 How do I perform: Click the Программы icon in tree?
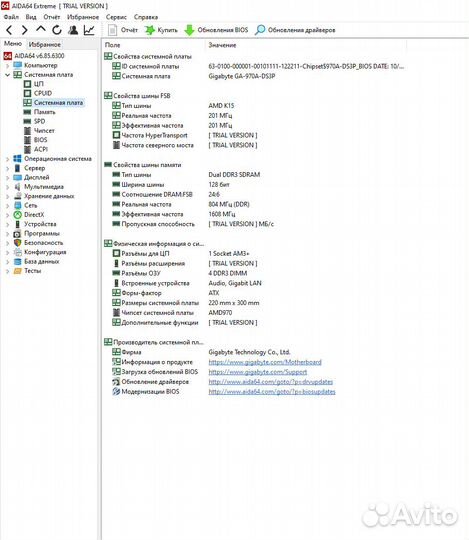[18, 233]
